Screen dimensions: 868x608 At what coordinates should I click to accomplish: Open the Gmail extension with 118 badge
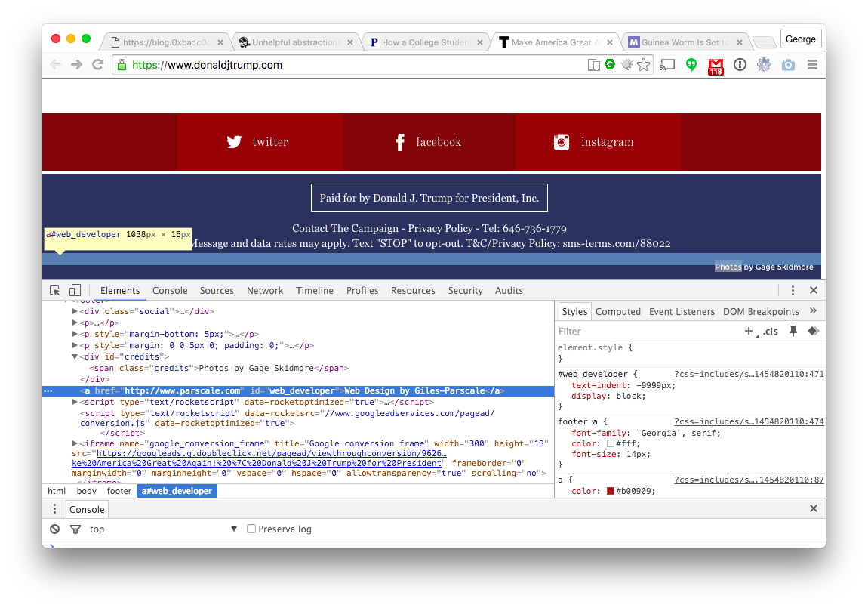tap(716, 66)
